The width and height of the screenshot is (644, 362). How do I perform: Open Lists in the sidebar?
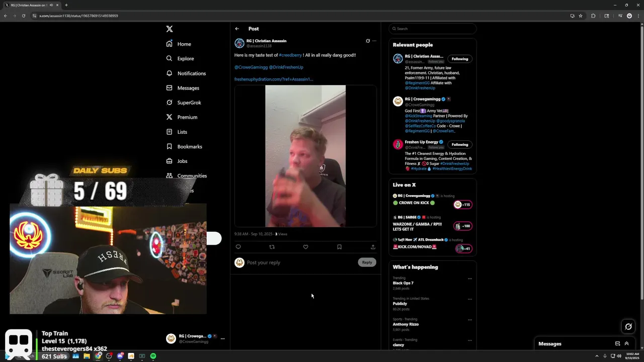click(177, 132)
